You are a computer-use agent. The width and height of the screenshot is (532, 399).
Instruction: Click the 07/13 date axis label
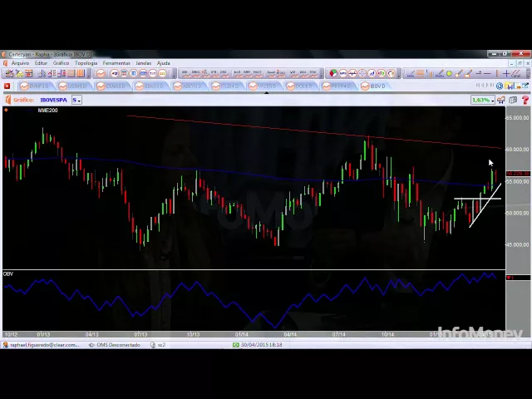[140, 334]
